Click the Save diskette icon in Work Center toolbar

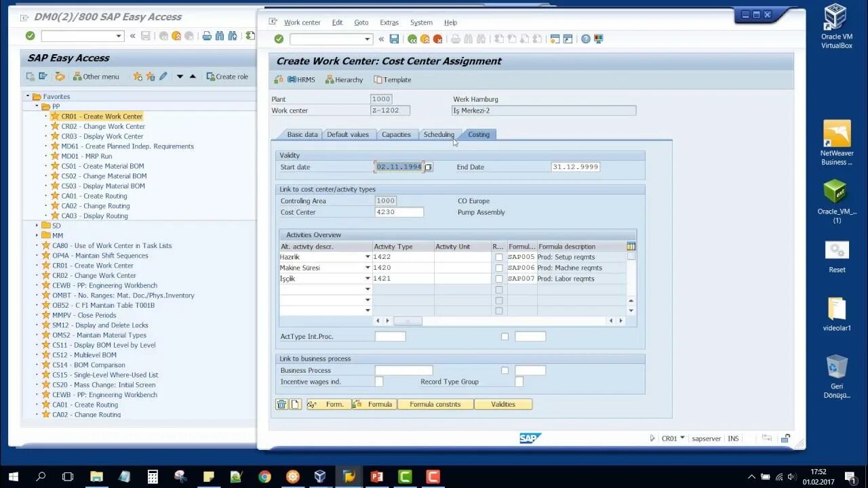pos(394,39)
